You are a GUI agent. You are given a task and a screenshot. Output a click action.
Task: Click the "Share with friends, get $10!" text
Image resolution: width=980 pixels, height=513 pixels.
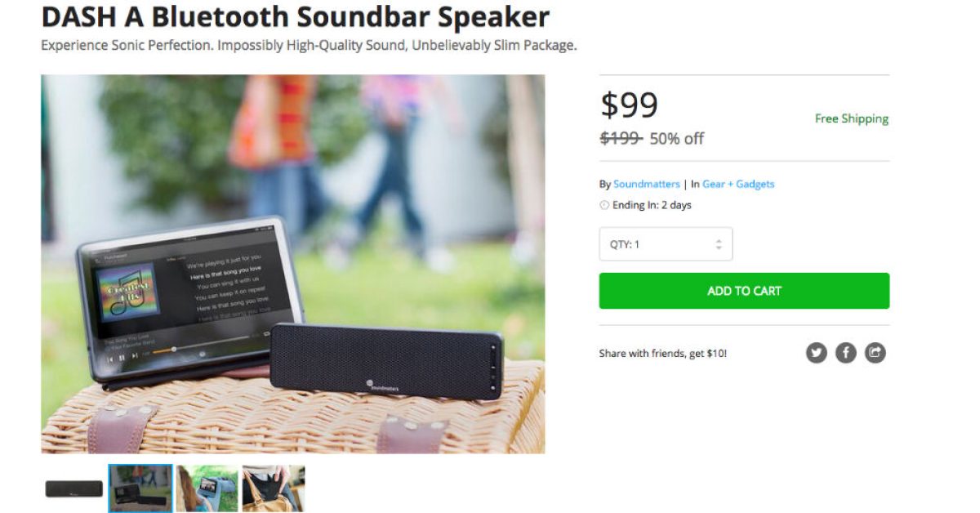pyautogui.click(x=662, y=354)
